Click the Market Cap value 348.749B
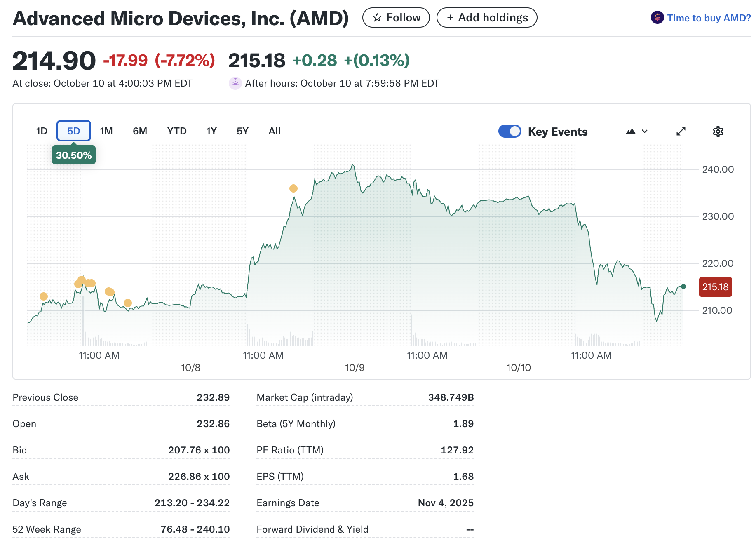The width and height of the screenshot is (756, 545). click(451, 397)
